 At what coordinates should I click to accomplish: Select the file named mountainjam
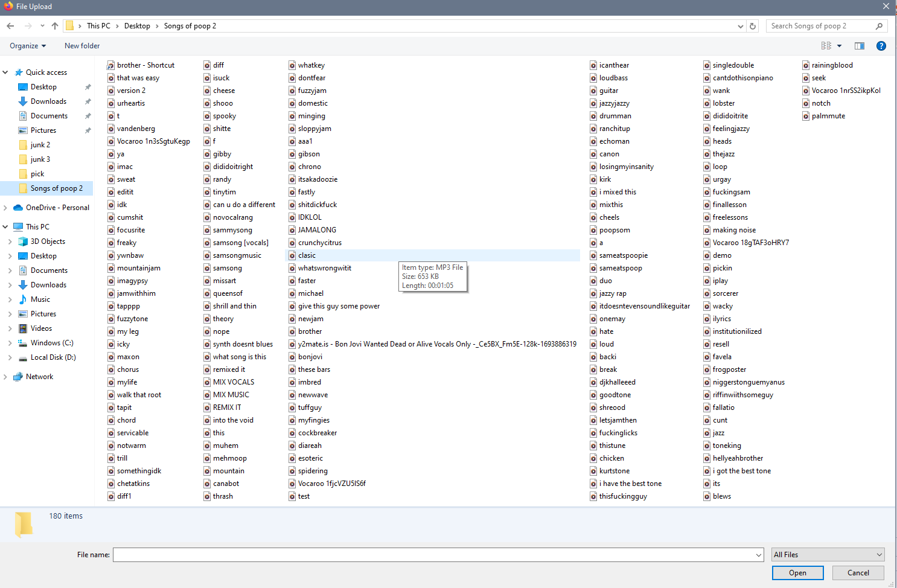pos(139,268)
